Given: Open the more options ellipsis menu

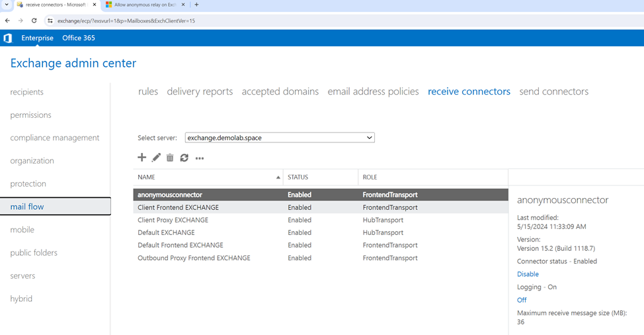Looking at the screenshot, I should pyautogui.click(x=200, y=158).
